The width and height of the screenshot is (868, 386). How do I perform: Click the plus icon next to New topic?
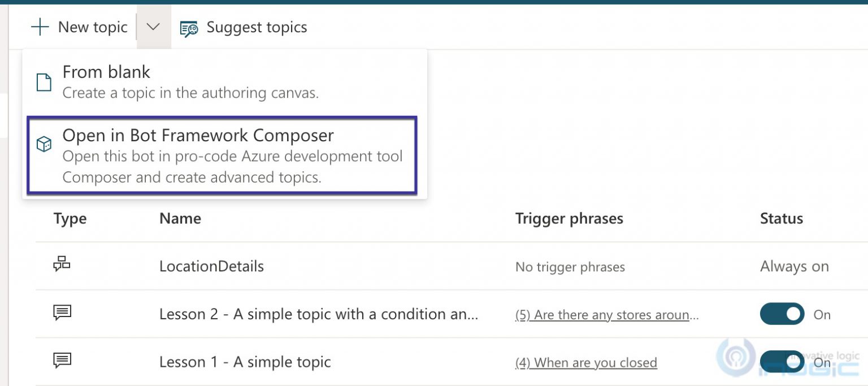tap(40, 27)
